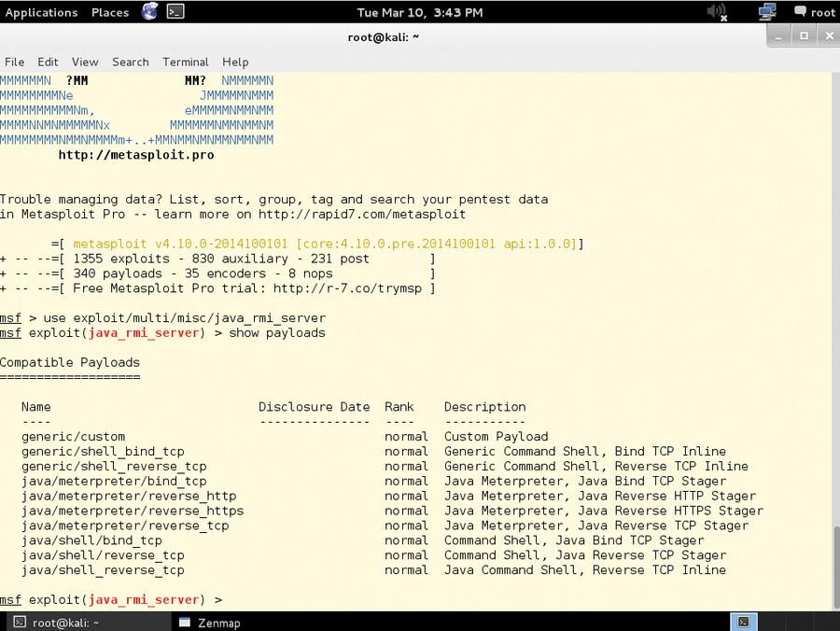
Task: Open the File menu
Action: (14, 63)
